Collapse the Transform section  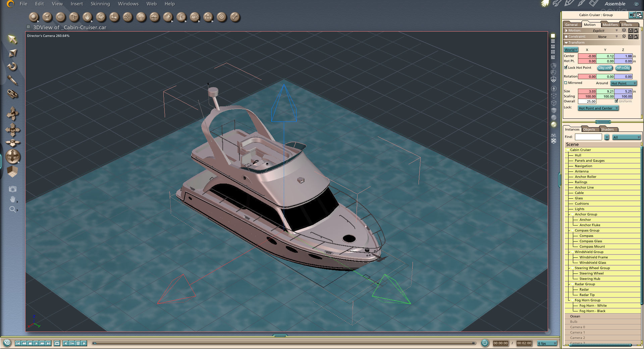point(566,43)
